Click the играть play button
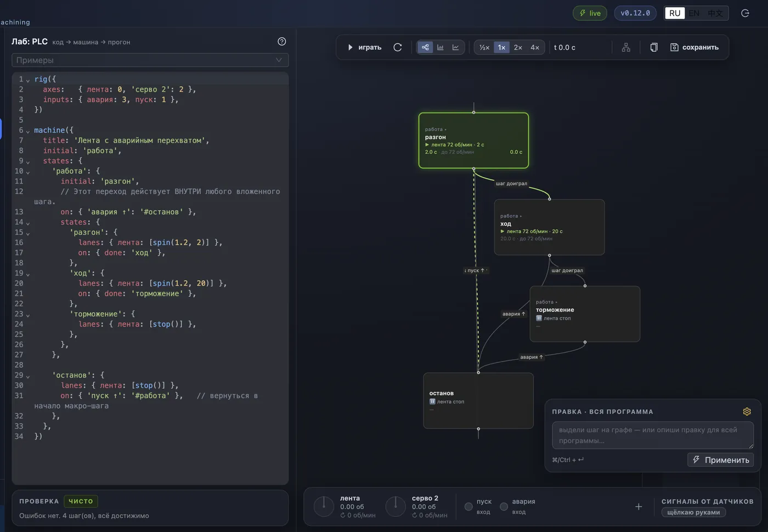The height and width of the screenshot is (532, 768). tap(365, 47)
